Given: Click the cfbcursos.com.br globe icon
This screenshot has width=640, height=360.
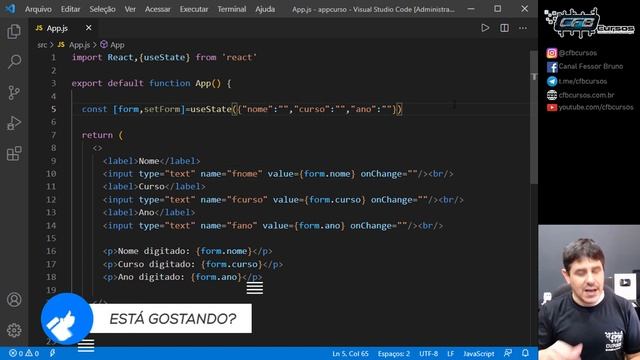Looking at the screenshot, I should click(552, 95).
